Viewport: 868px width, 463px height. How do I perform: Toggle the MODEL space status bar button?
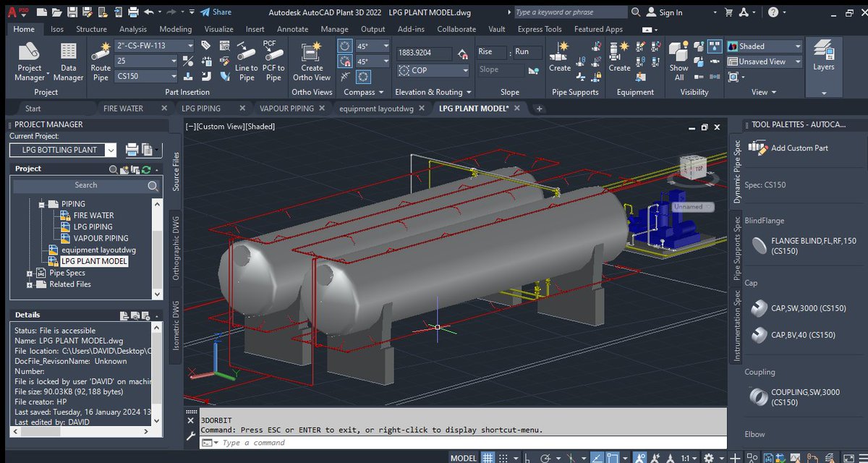pos(464,458)
